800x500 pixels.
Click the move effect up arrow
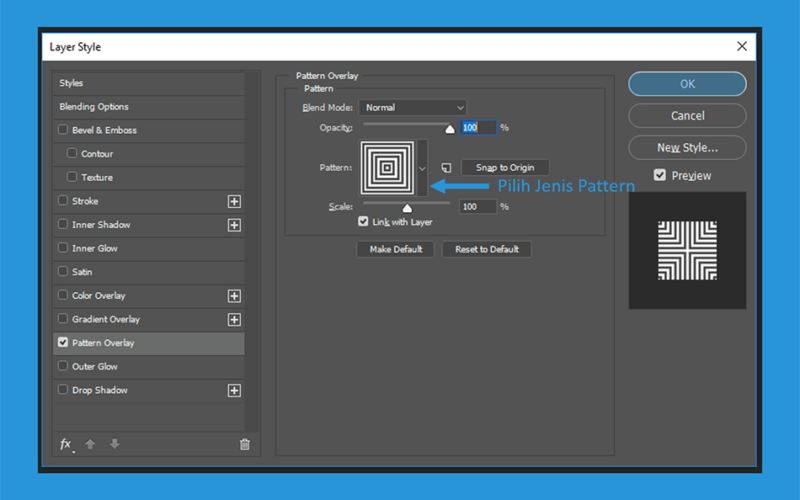click(90, 444)
